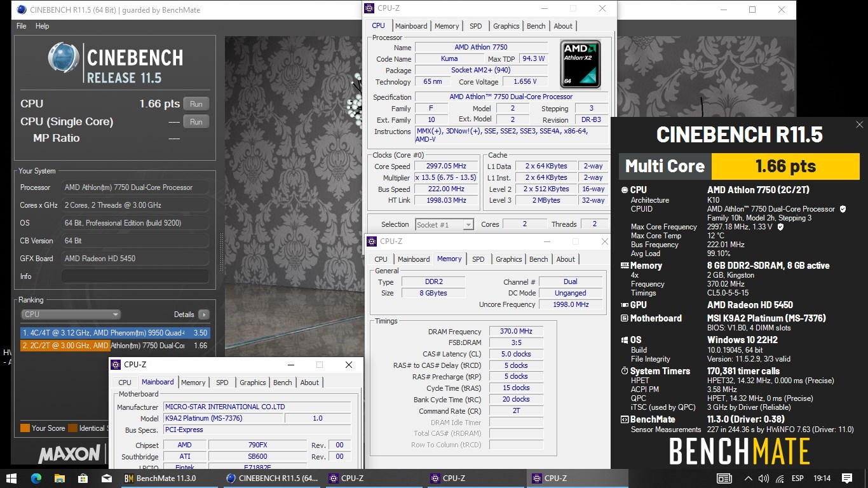Show hidden tray icons chevron
Image resolution: width=868 pixels, height=488 pixels.
point(749,478)
